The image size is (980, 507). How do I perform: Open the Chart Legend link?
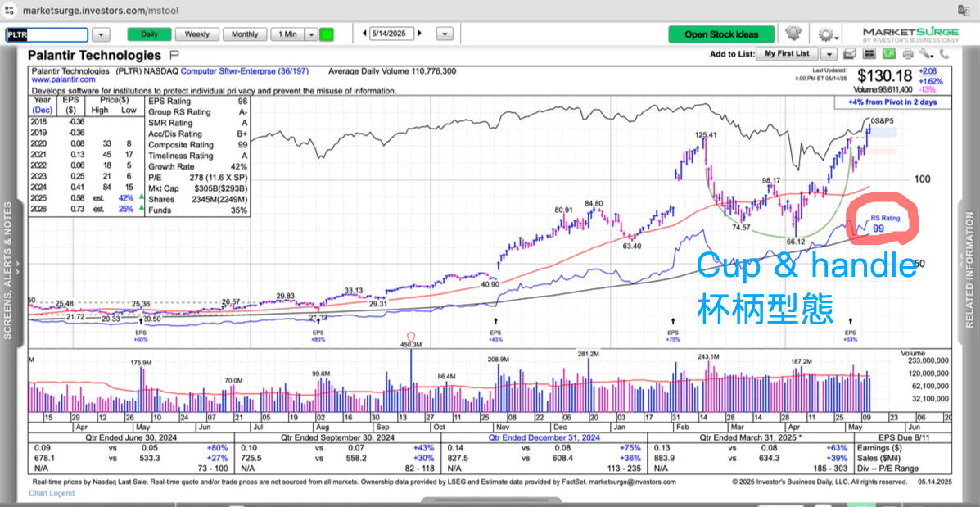(52, 493)
